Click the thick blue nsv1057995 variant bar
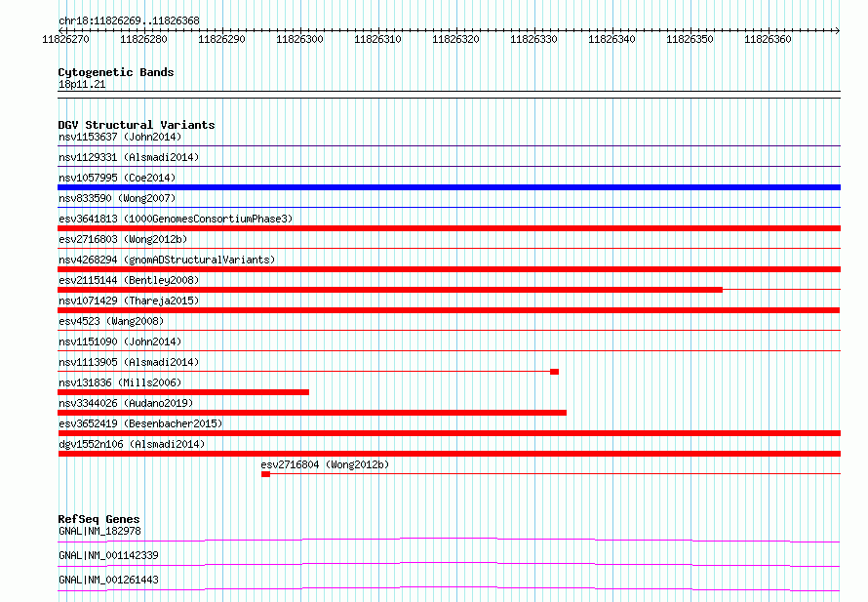868x602 pixels. [449, 187]
